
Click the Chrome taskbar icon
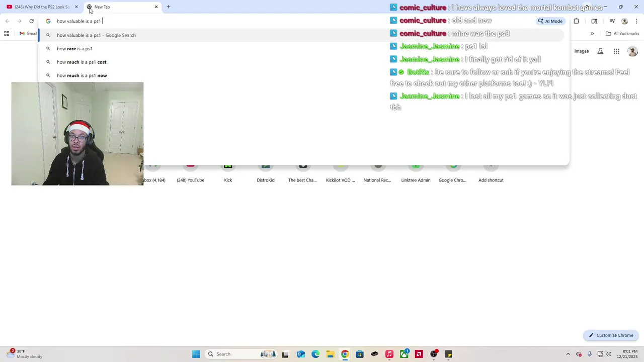click(x=345, y=354)
